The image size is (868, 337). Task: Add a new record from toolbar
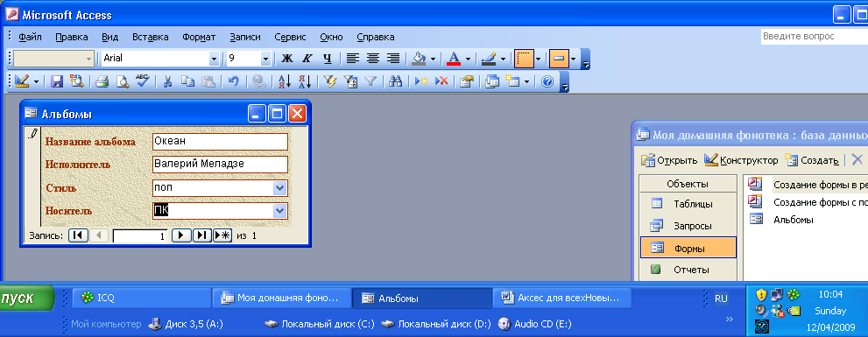tap(421, 81)
